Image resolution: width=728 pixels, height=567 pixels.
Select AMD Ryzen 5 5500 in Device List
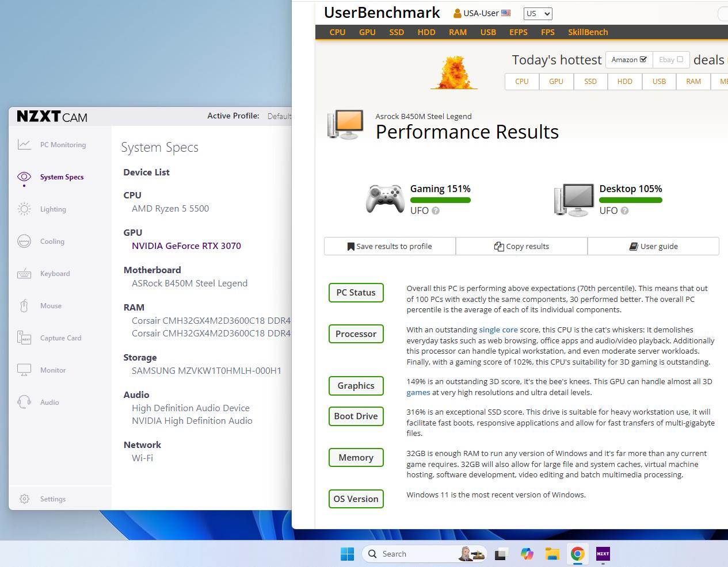coord(170,208)
